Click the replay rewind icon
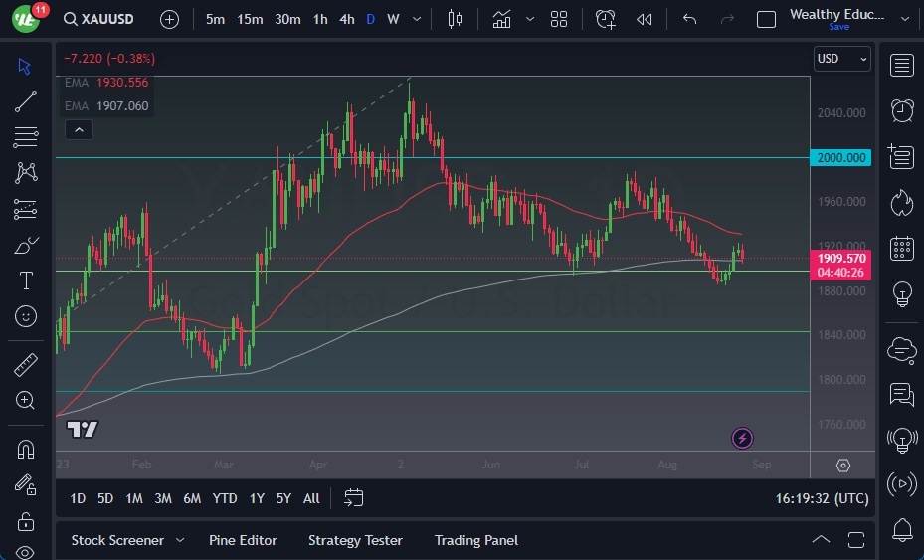This screenshot has height=560, width=924. (645, 19)
